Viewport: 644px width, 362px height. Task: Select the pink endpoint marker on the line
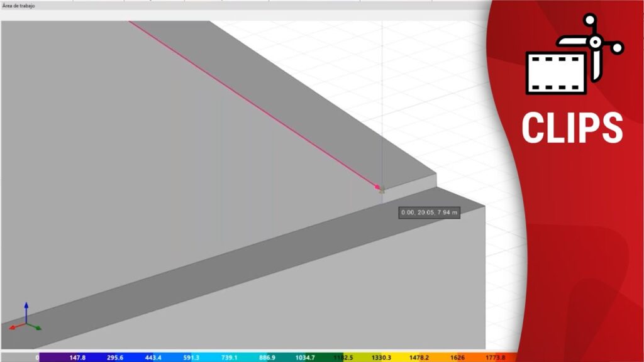[x=378, y=187]
